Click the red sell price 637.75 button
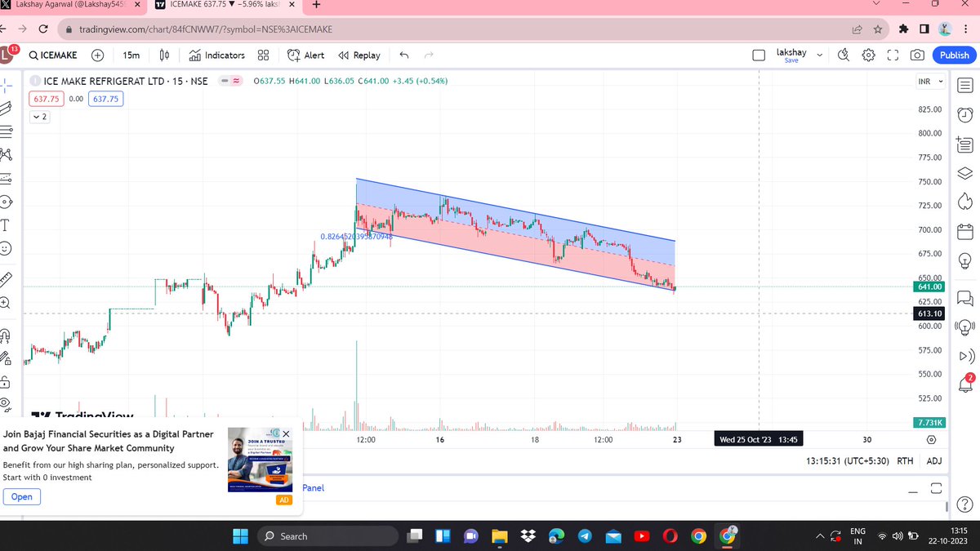The height and width of the screenshot is (551, 980). [x=46, y=99]
